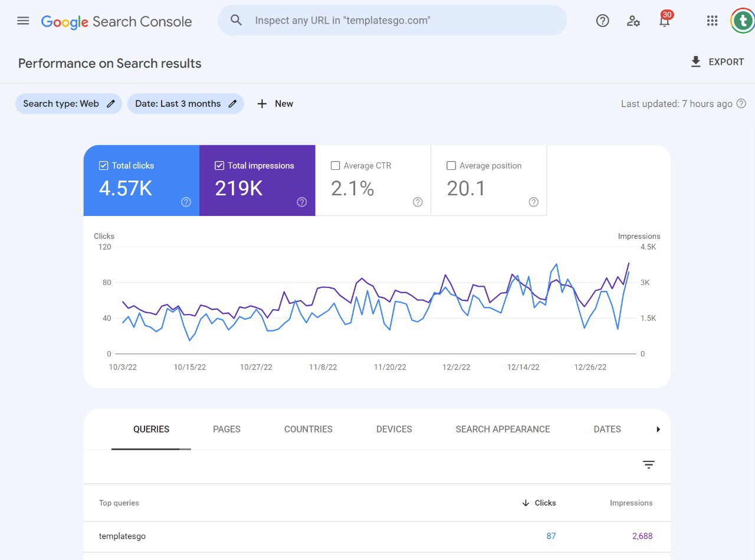Uncheck the Total impressions checkbox
755x560 pixels.
coord(219,166)
